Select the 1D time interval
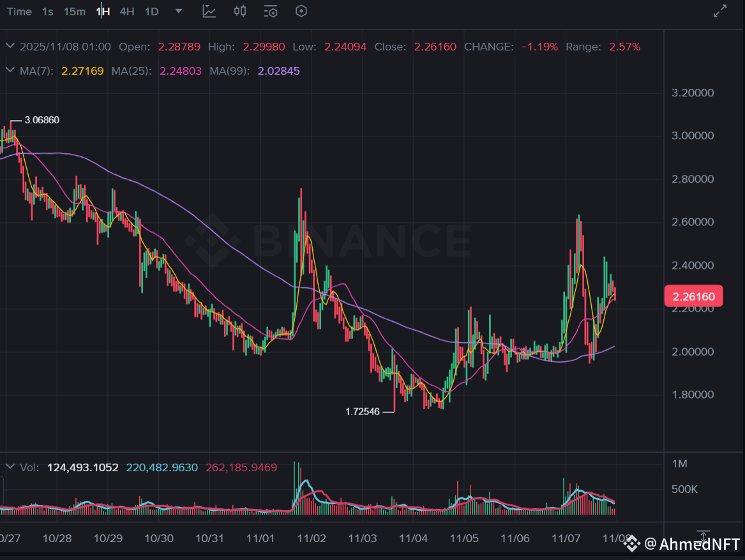745x560 pixels. pos(151,11)
